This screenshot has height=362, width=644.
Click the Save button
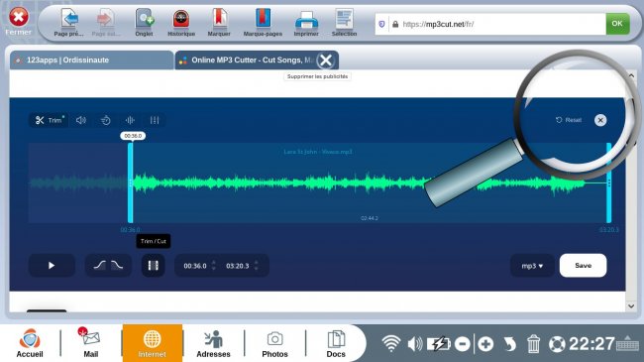583,266
